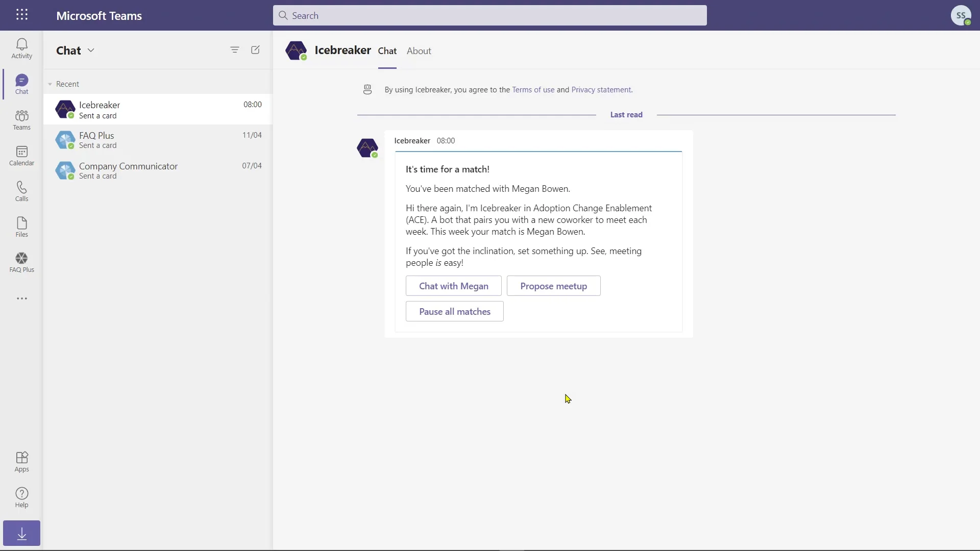Switch to the Chat tab
This screenshot has height=551, width=980.
coord(387,51)
